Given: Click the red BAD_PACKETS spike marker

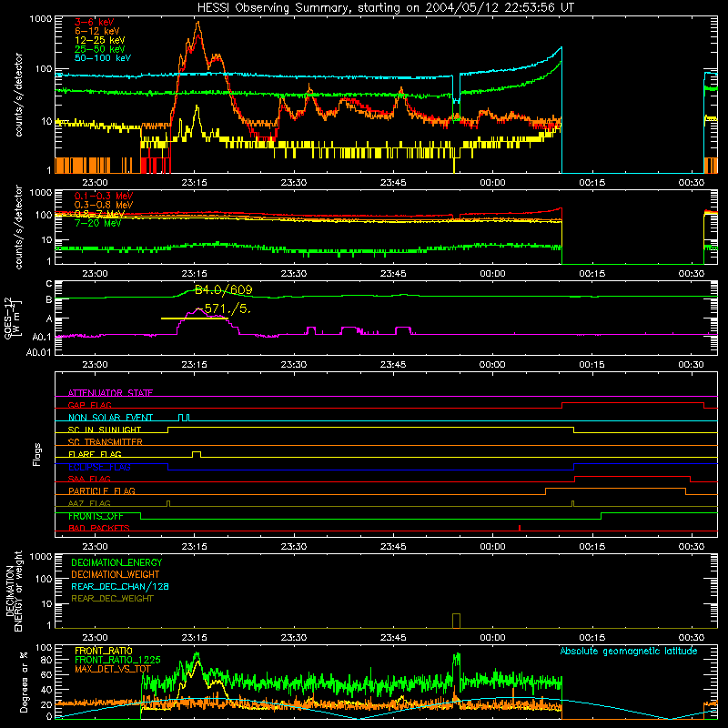Looking at the screenshot, I should pos(520,528).
